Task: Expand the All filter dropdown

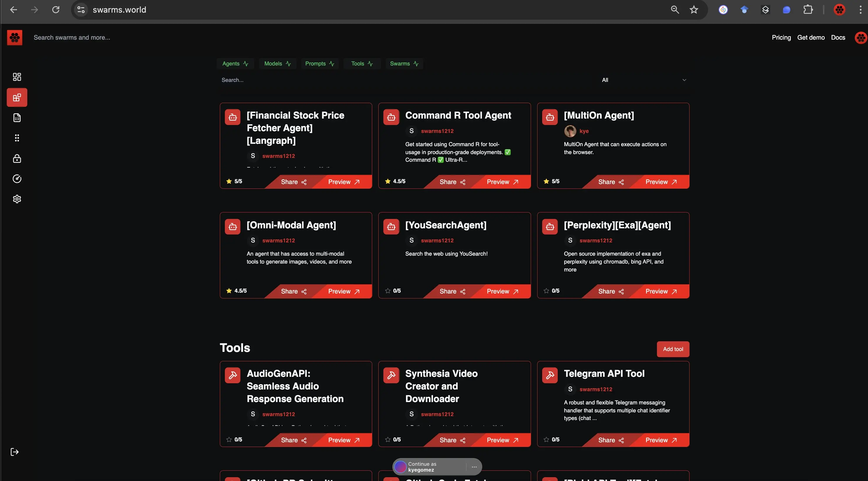Action: click(643, 80)
